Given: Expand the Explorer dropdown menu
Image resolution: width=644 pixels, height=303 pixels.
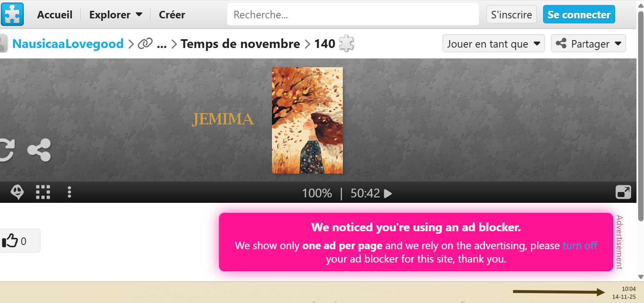Looking at the screenshot, I should point(116,15).
